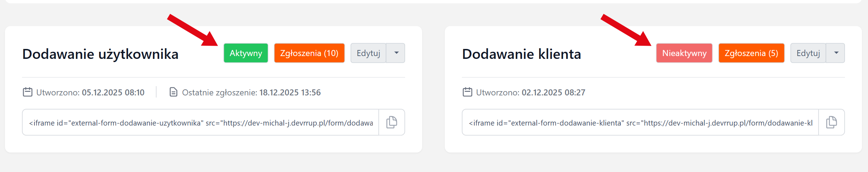Open dropdown arrow beside Edytuj for Dodawanie klienta
Image resolution: width=868 pixels, height=172 pixels.
[x=836, y=53]
